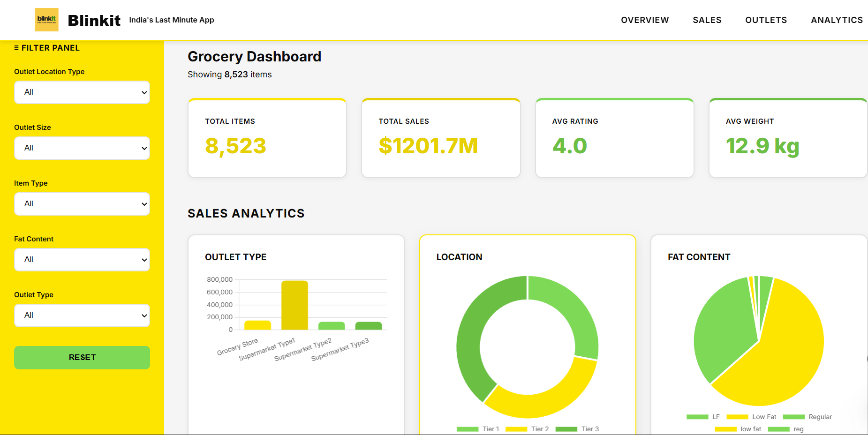Open the Item Type dropdown
Image resolution: width=868 pixels, height=435 pixels.
[x=82, y=204]
